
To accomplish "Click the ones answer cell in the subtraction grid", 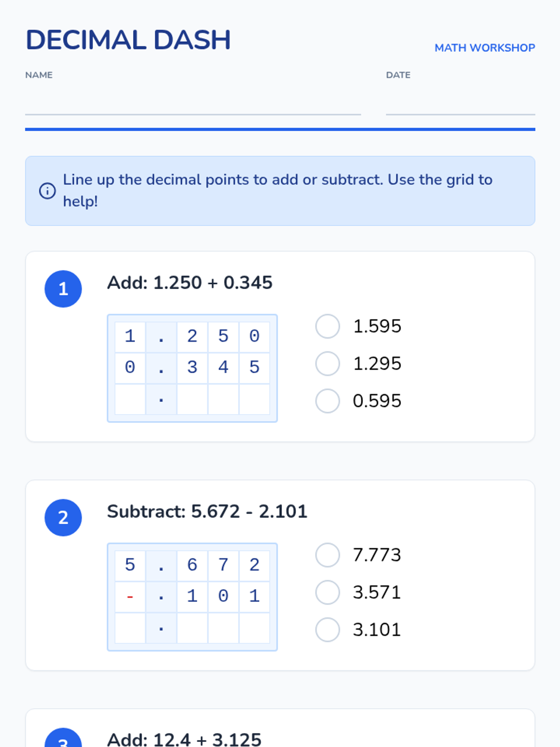I will point(130,628).
